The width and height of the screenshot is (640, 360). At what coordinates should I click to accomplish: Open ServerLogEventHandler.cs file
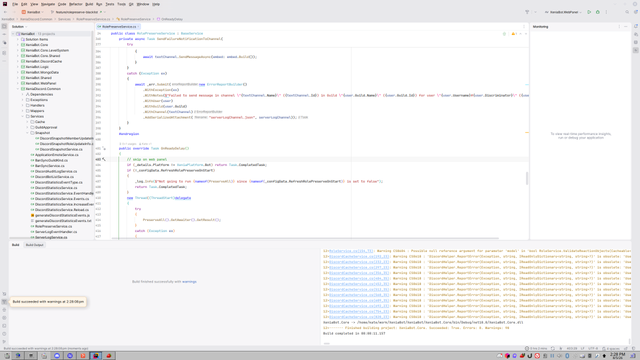[x=56, y=232]
